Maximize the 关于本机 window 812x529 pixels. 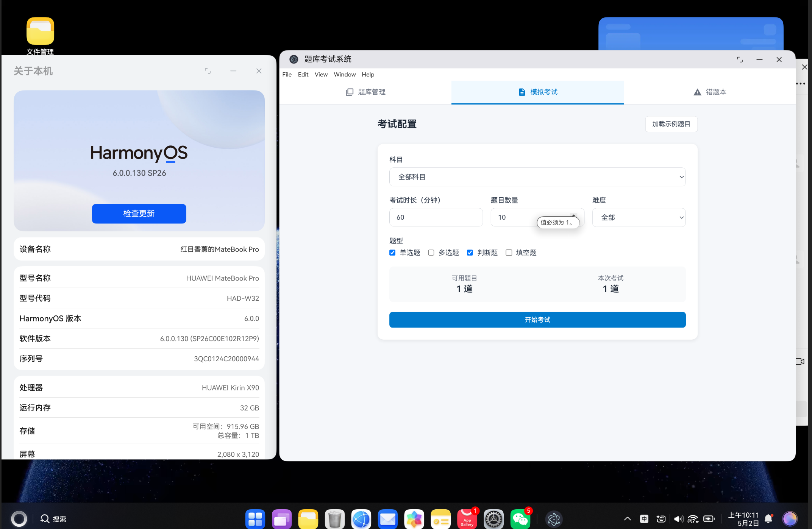coord(208,71)
